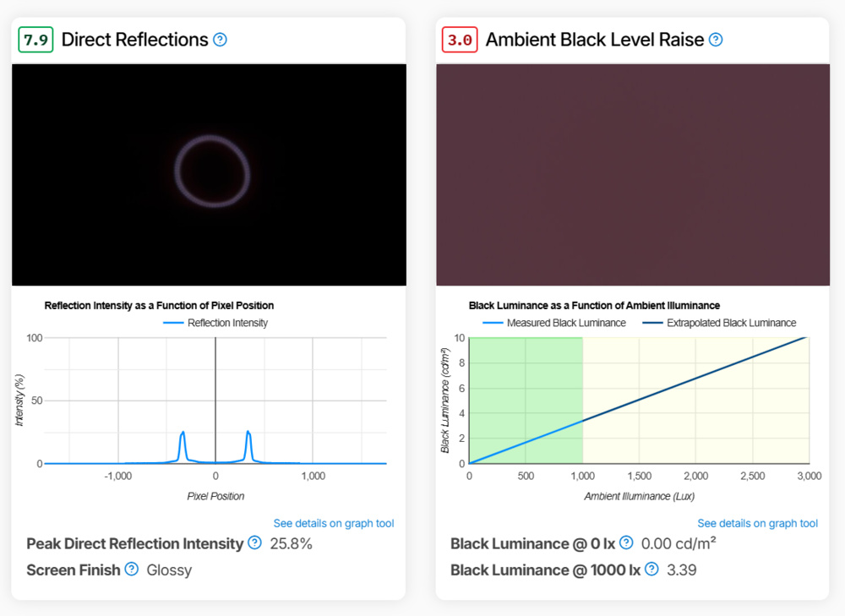Open the ring reflection test photo
This screenshot has height=616, width=845.
tap(209, 175)
